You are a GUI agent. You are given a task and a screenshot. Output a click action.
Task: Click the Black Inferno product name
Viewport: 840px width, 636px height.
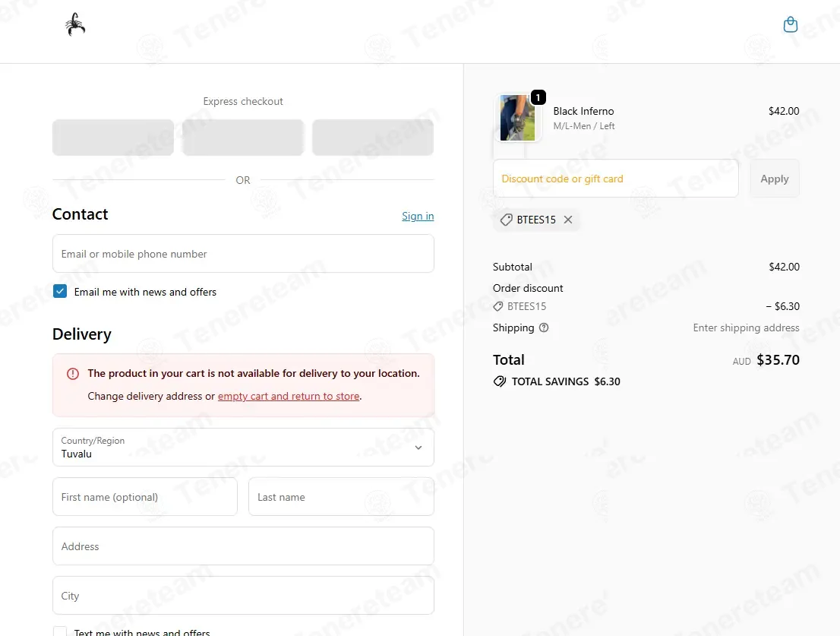coord(583,111)
